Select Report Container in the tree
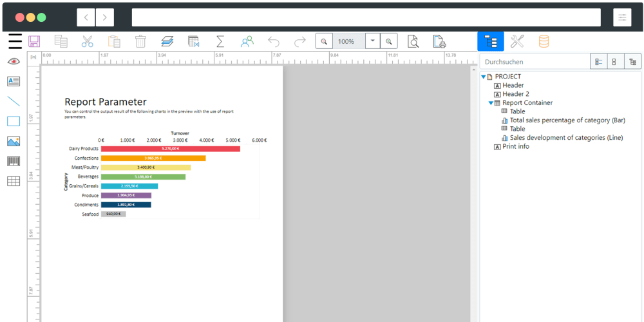 [527, 102]
